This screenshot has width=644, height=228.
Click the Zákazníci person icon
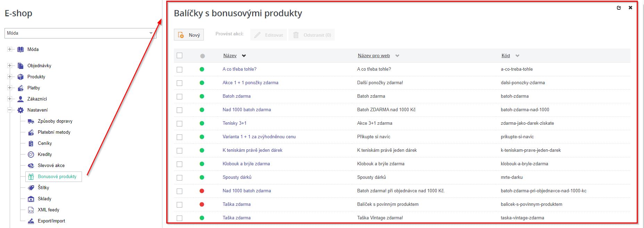[x=20, y=99]
